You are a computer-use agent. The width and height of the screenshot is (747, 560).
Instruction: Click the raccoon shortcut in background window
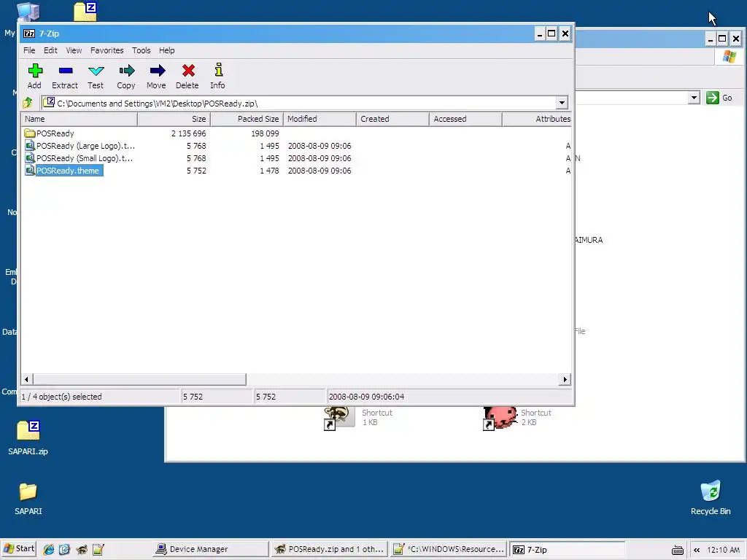338,418
